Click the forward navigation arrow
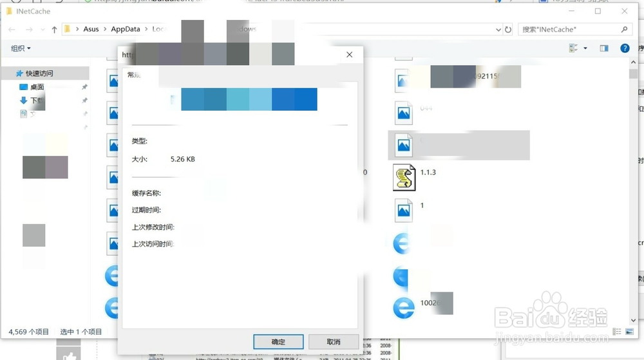The height and width of the screenshot is (360, 644). coord(29,30)
